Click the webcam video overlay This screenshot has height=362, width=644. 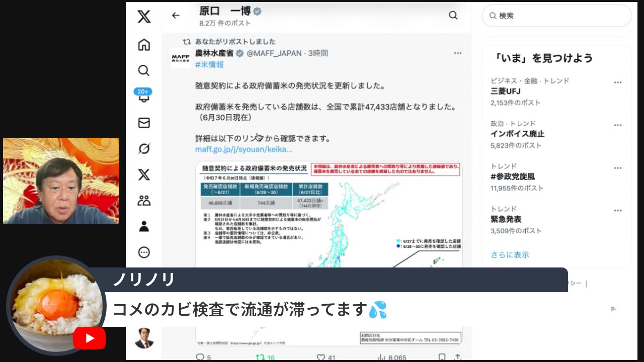61,181
